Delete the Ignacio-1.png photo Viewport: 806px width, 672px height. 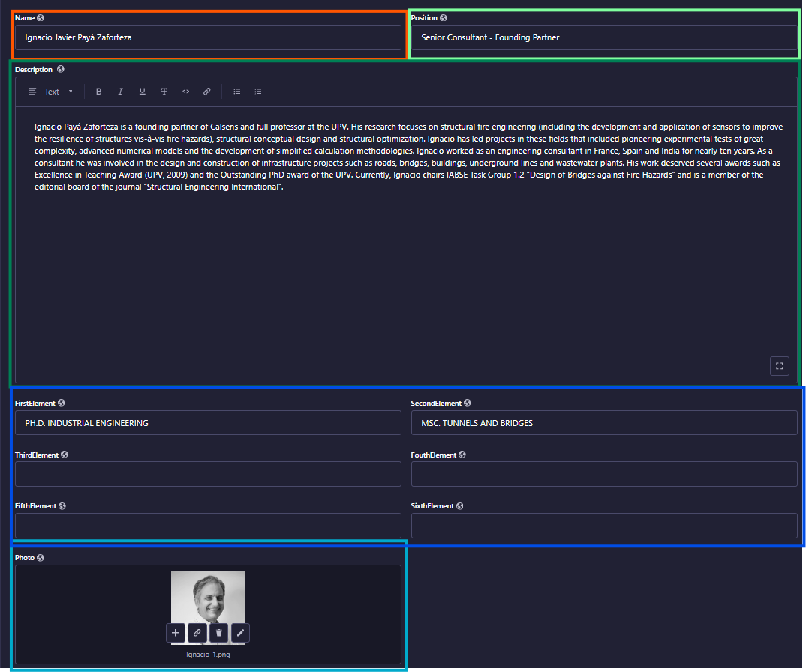click(218, 633)
